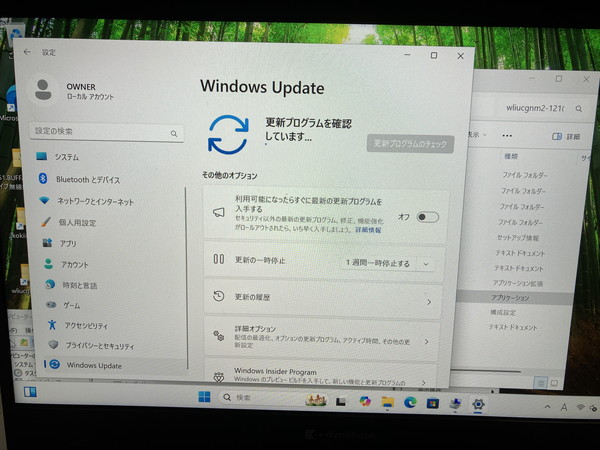Click the Windows Start button

204,399
